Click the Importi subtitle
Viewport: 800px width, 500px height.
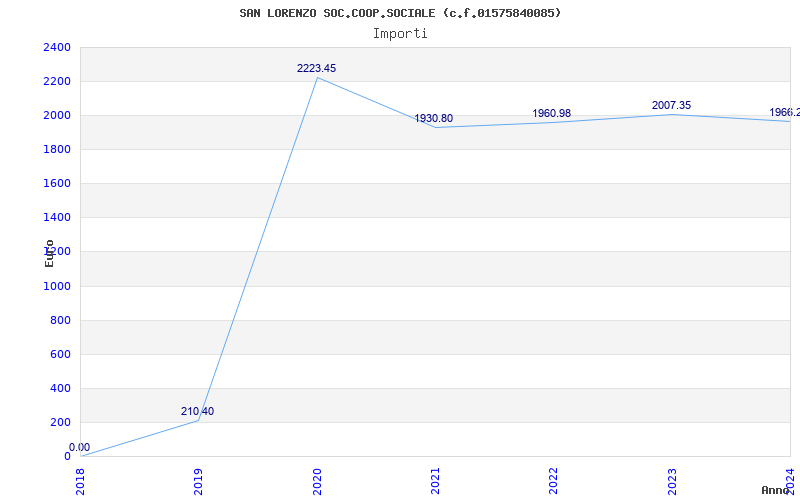(400, 34)
